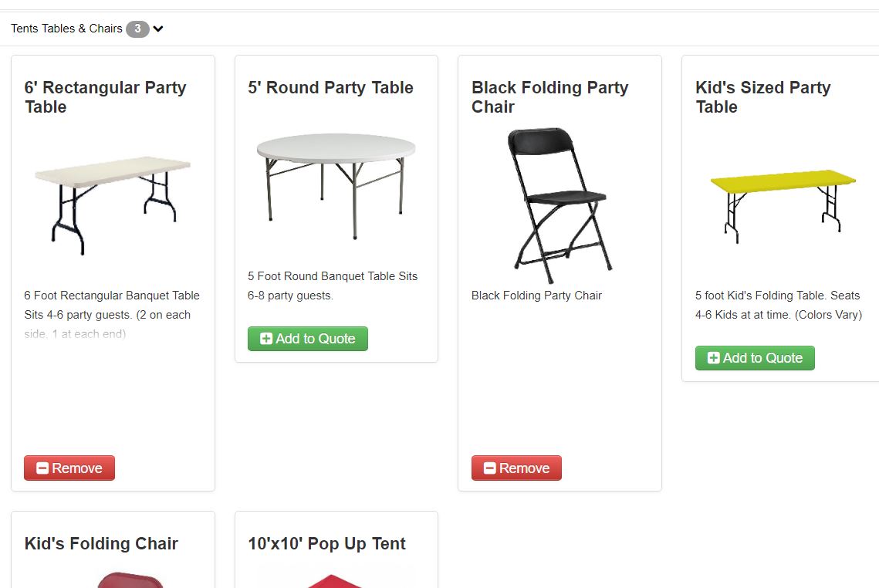Click the Kid's Folding Chair title
Screen dimensions: 879x588
click(x=101, y=544)
